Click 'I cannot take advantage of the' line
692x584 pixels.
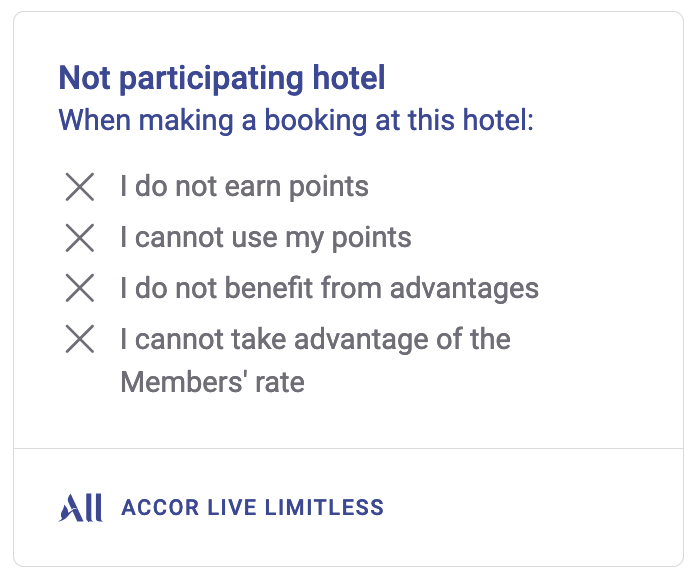click(316, 339)
